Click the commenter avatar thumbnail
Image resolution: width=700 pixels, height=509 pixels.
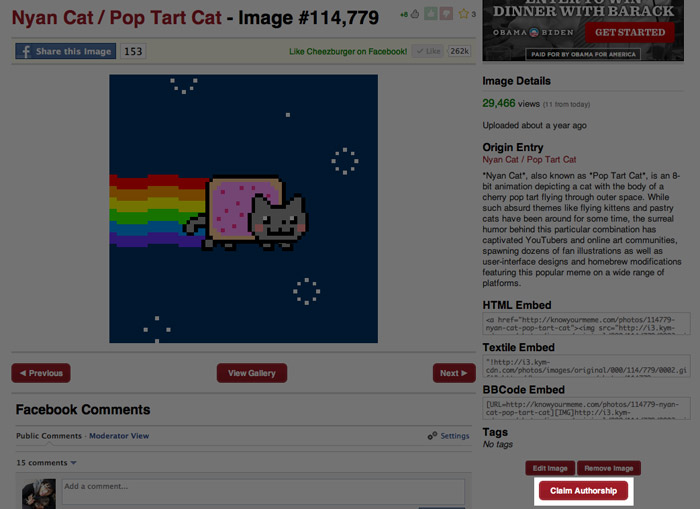pos(39,494)
